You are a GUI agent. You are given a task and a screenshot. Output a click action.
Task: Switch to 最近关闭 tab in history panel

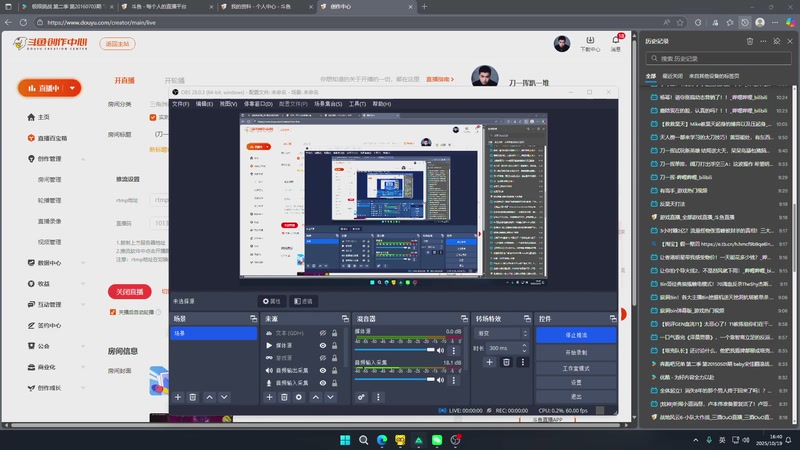pos(672,76)
